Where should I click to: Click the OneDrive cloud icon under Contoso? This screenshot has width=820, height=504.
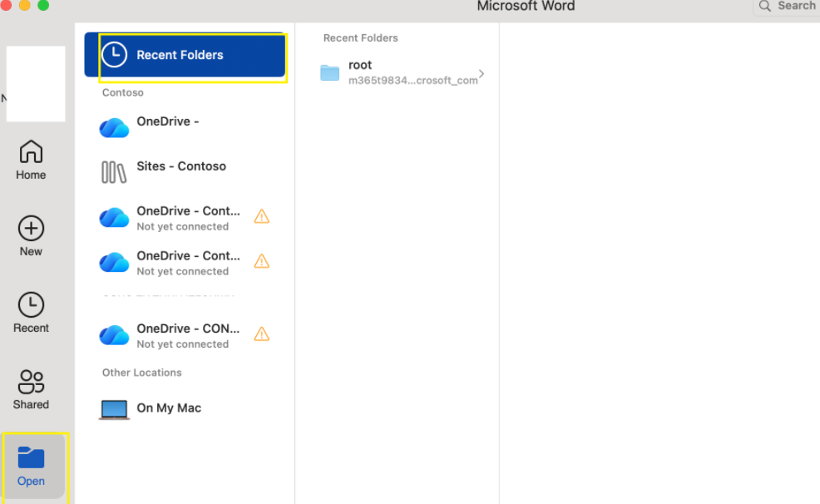[x=114, y=127]
